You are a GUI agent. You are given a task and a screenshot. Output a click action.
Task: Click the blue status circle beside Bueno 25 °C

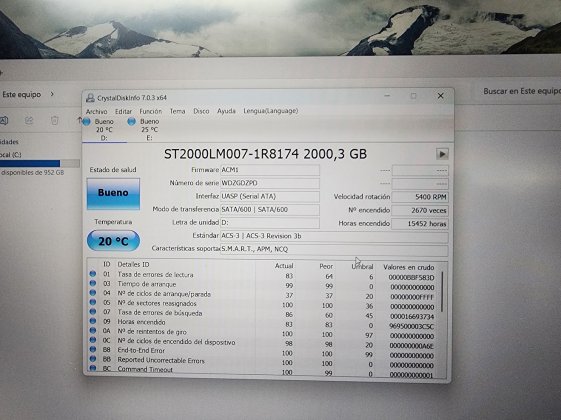pyautogui.click(x=131, y=122)
